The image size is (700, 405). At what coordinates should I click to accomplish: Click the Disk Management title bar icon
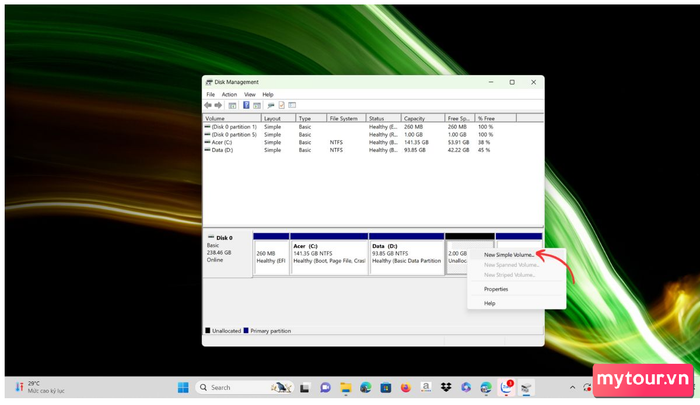point(207,82)
